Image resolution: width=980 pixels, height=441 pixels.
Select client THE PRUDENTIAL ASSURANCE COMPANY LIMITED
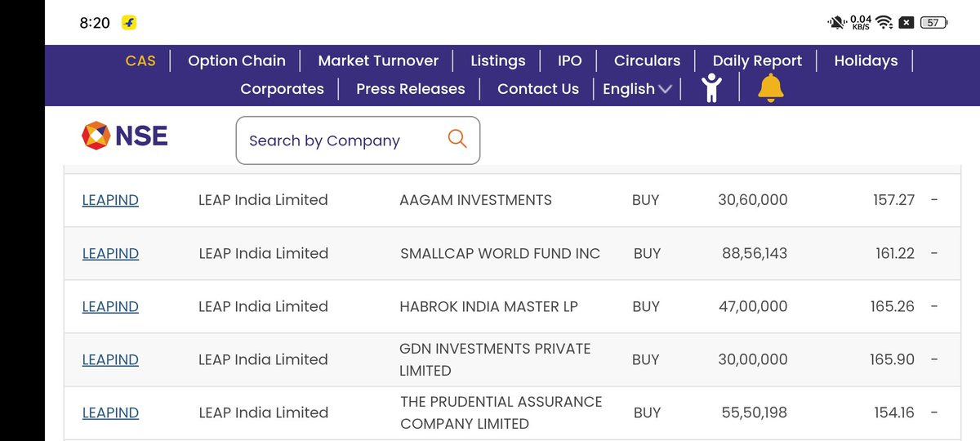[x=501, y=412]
